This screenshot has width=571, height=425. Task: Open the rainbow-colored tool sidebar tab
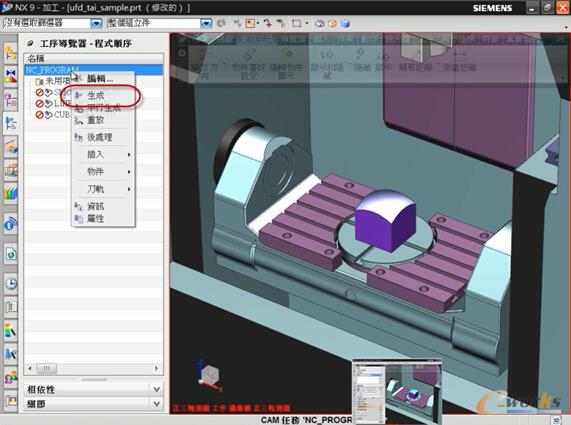10,330
